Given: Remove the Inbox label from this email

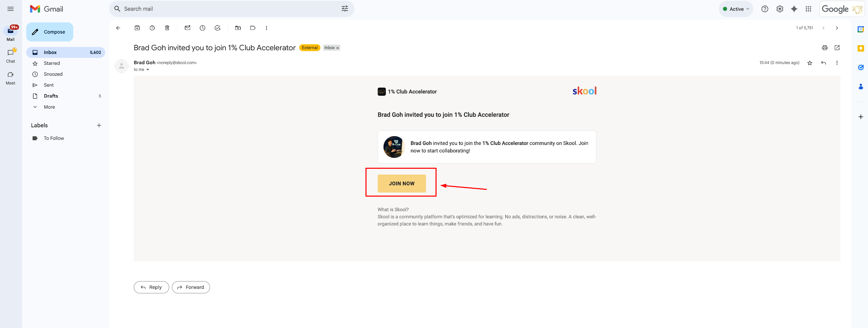Looking at the screenshot, I should 338,48.
